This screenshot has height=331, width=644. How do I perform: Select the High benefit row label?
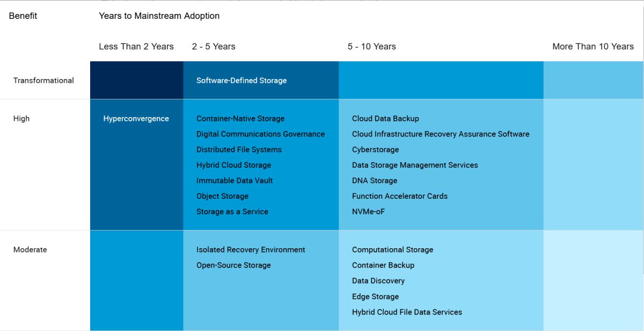21,119
